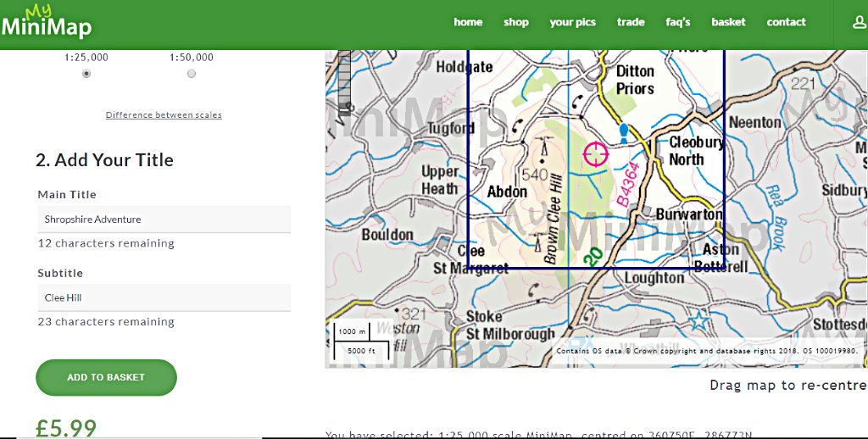Viewport: 868px width, 439px height.
Task: Click the Holdgate map label
Action: click(x=465, y=67)
